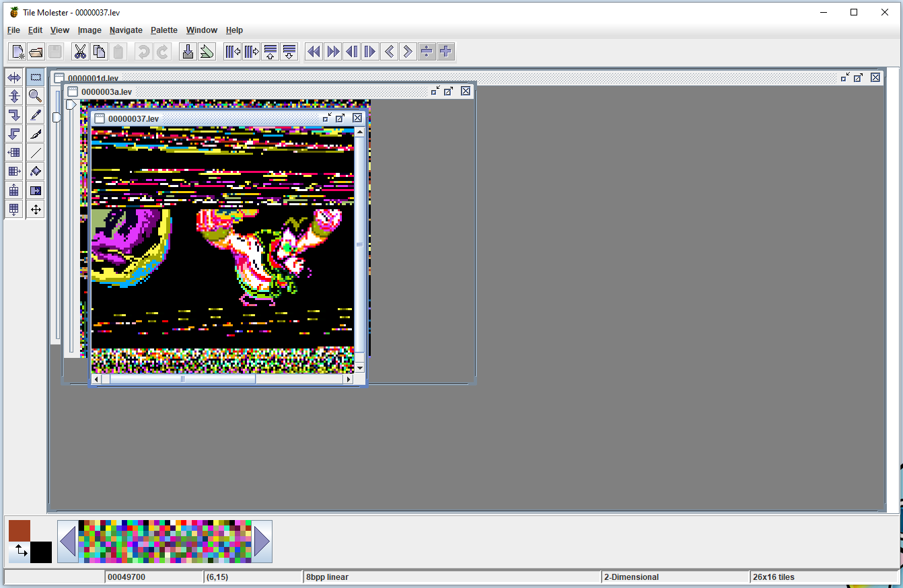The width and height of the screenshot is (903, 588).
Task: Click the '8bpp linear' status bar entry
Action: click(452, 577)
